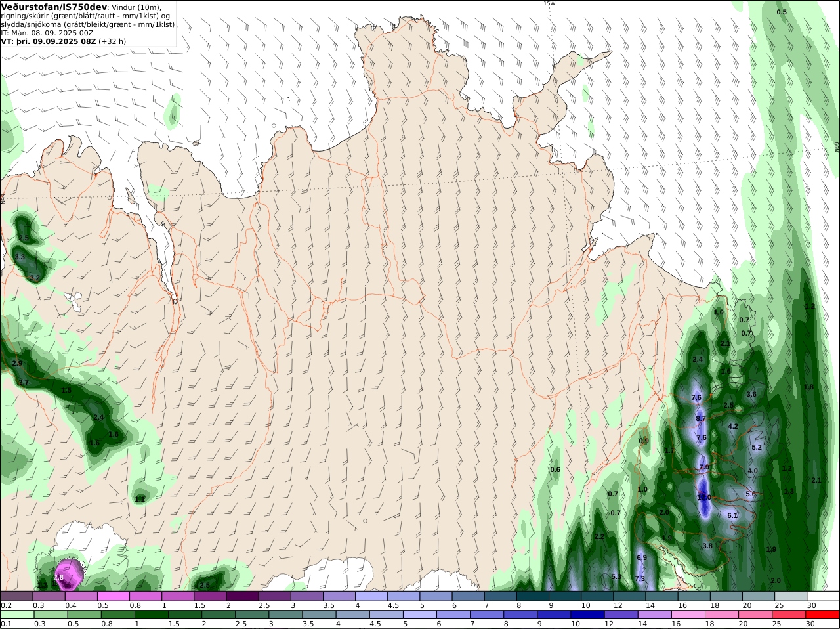The image size is (840, 629).
Task: Click the 3.8 precipitation value on map
Action: tap(707, 546)
